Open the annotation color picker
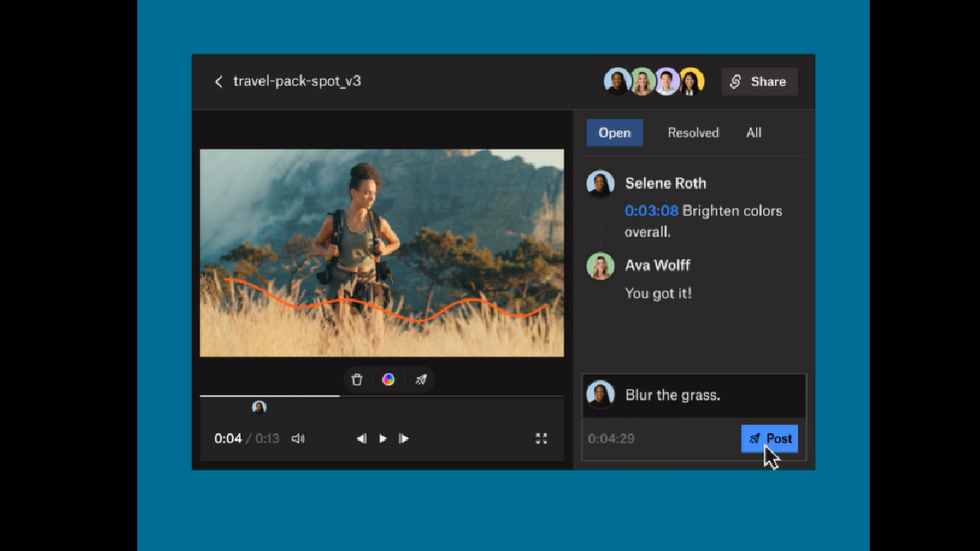The height and width of the screenshot is (551, 980). coord(389,379)
